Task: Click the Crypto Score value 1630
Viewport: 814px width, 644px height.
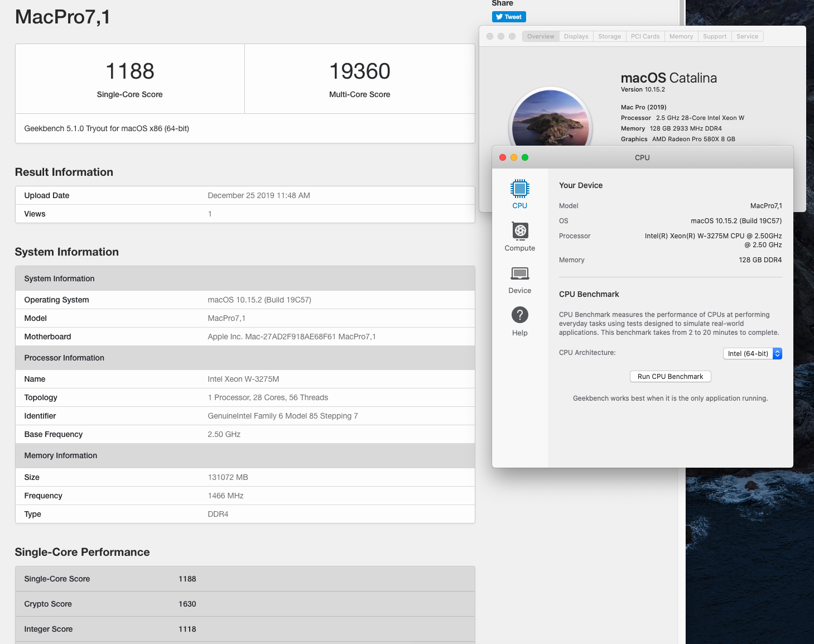Action: pyautogui.click(x=187, y=604)
